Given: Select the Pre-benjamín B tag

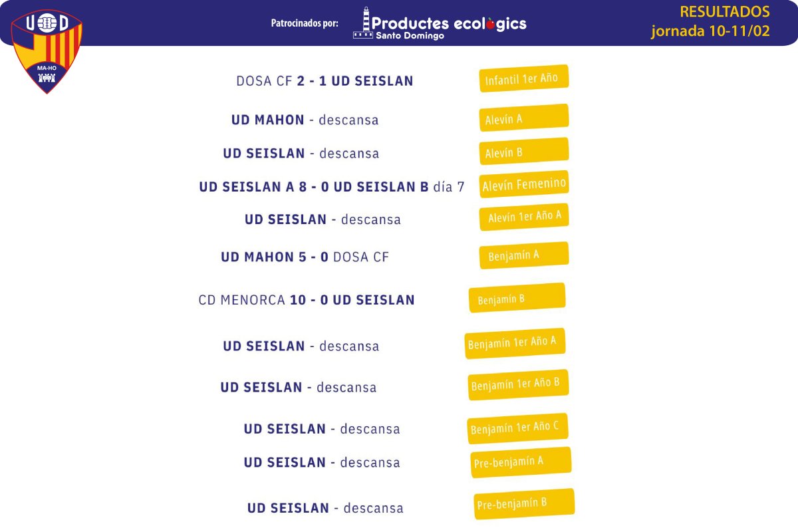Looking at the screenshot, I should (524, 503).
